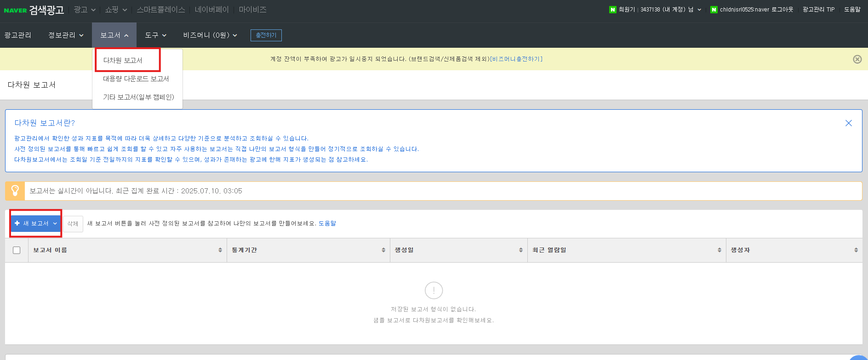This screenshot has height=360, width=868.
Task: Dismiss the yellow balance warning banner
Action: (857, 59)
